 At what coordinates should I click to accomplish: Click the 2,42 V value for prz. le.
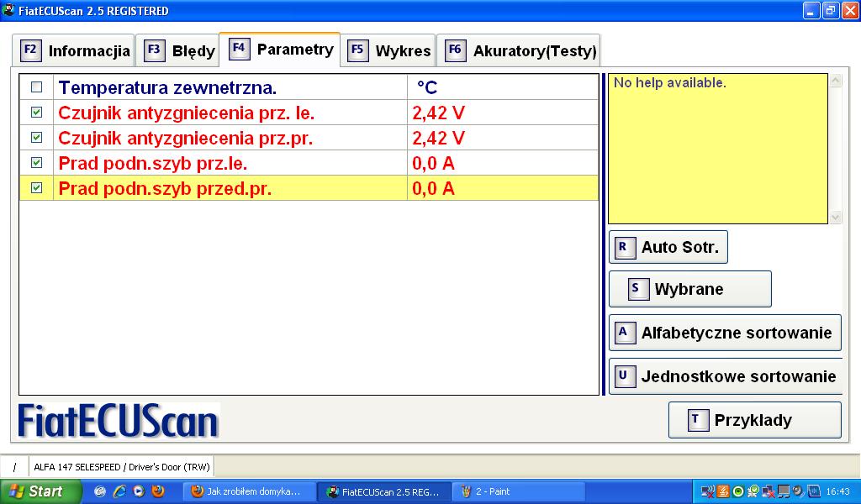pos(438,113)
